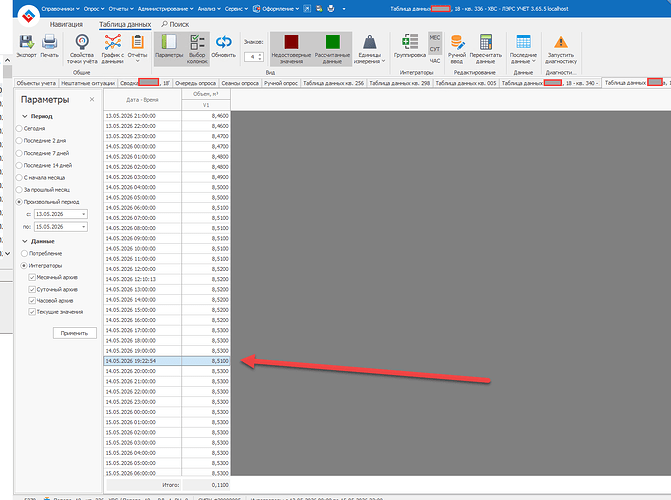Toggle the ЧАС integrator filter
The image size is (671, 500).
[435, 61]
